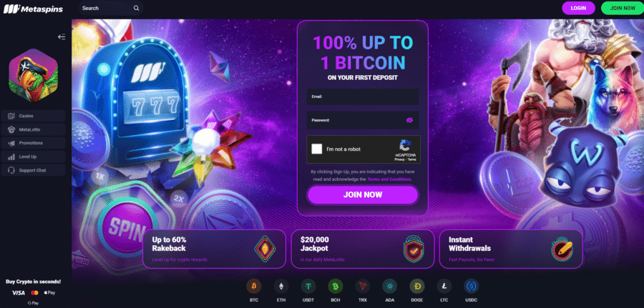Image resolution: width=644 pixels, height=308 pixels.
Task: Click the LOGIN button
Action: (x=578, y=8)
